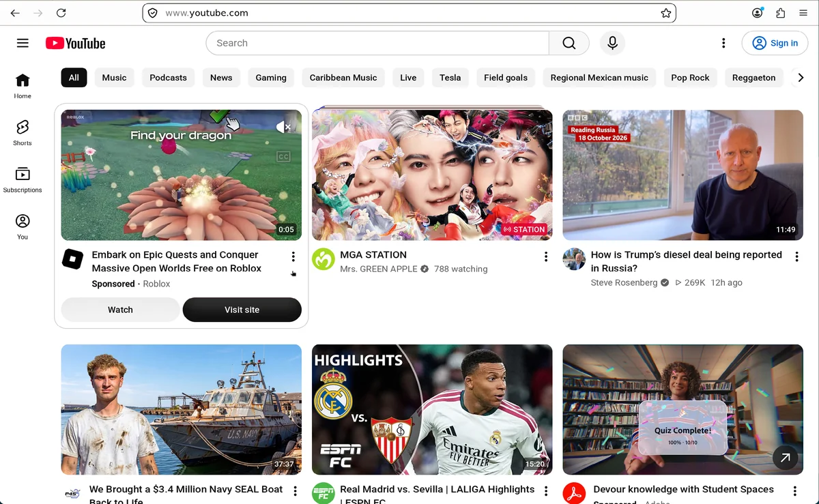Open the hamburger guide menu

[x=23, y=43]
